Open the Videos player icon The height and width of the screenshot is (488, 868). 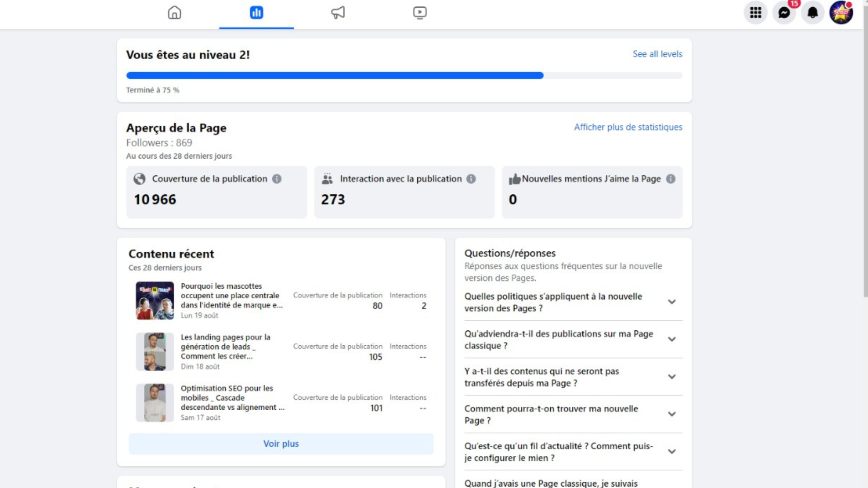tap(419, 13)
